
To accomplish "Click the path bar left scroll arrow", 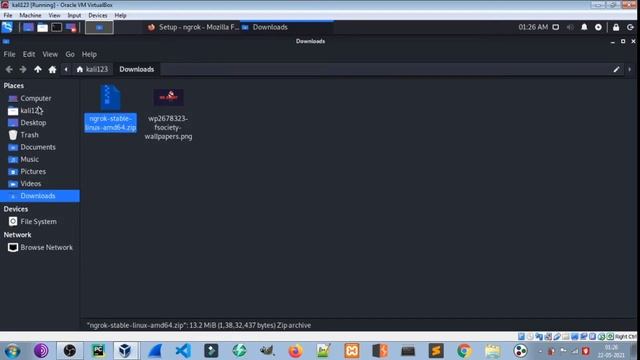I will pyautogui.click(x=66, y=69).
